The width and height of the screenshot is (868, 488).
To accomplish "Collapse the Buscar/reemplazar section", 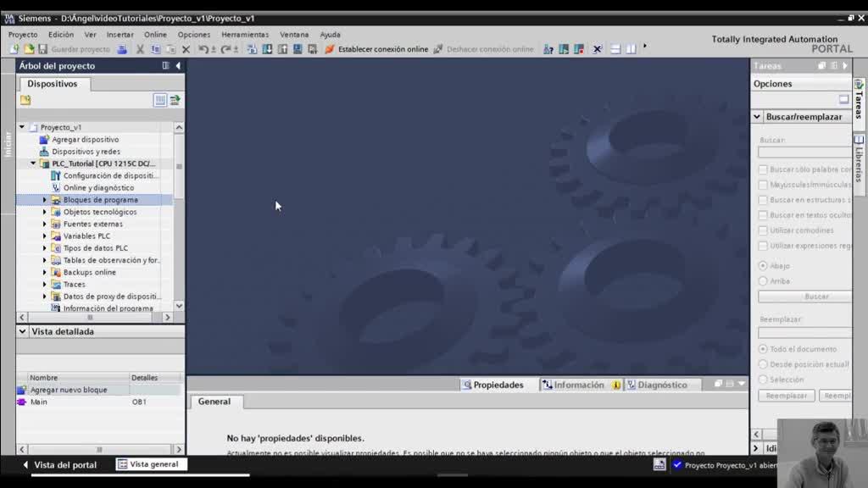I will 757,117.
